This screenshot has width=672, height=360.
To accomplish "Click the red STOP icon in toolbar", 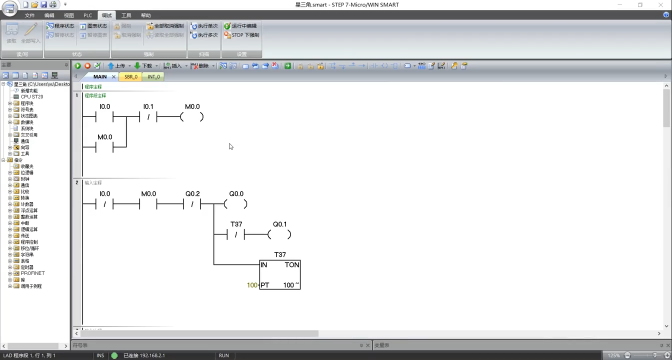I will pyautogui.click(x=87, y=66).
